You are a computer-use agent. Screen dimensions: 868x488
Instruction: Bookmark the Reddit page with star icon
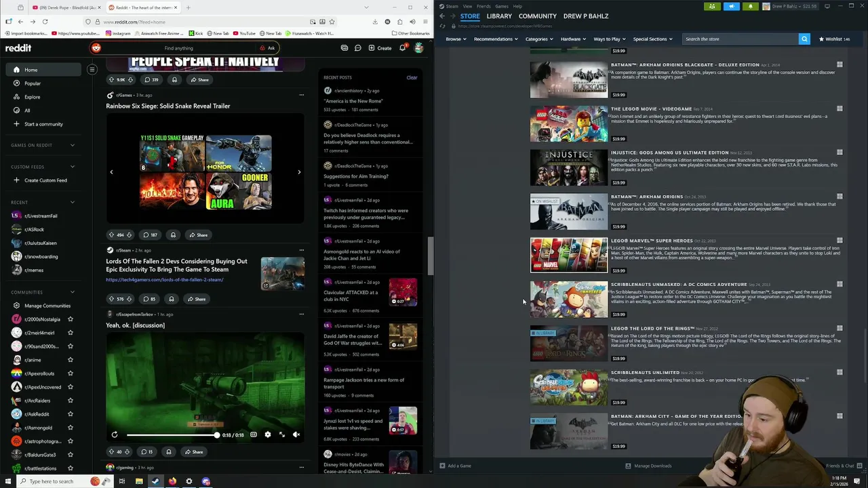click(x=332, y=22)
